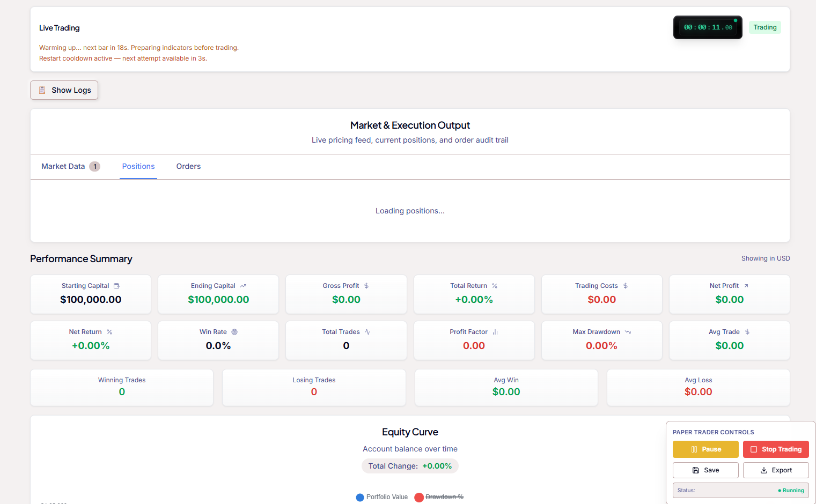The image size is (816, 504).
Task: Pause the paper trader
Action: point(705,449)
